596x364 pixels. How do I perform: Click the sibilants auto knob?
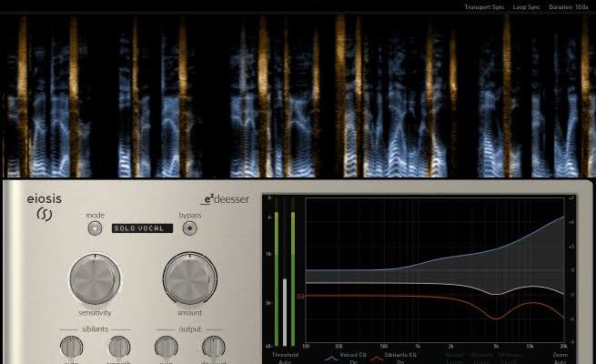pyautogui.click(x=71, y=347)
